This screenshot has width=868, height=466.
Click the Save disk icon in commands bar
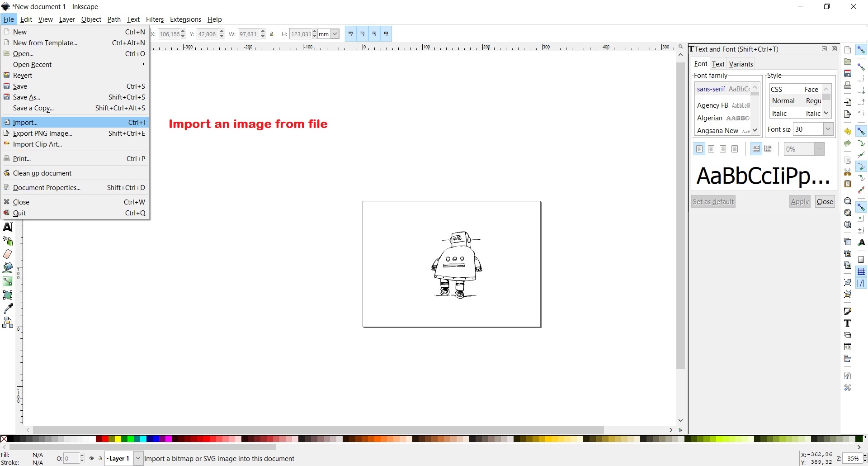(x=848, y=73)
